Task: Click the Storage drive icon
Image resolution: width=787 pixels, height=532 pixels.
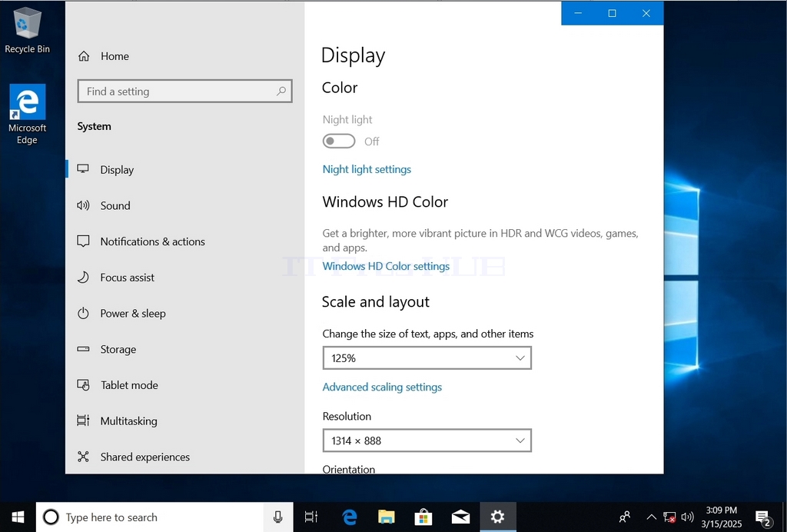Action: point(83,349)
